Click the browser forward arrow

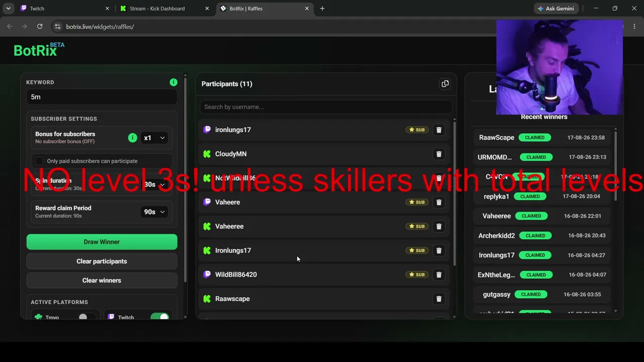pos(24,27)
